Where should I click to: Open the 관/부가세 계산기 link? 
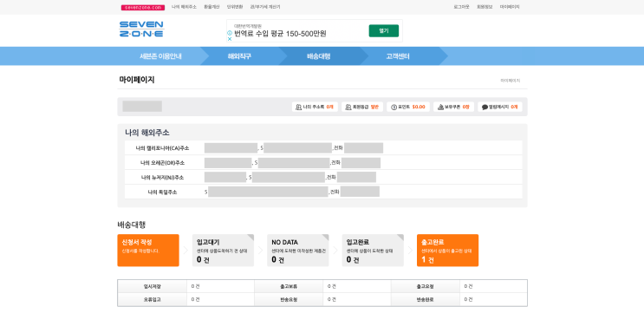(x=265, y=7)
